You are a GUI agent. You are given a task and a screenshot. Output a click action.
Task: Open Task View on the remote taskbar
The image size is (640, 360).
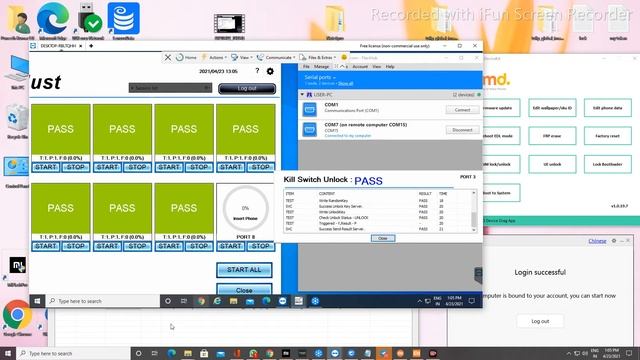click(184, 301)
